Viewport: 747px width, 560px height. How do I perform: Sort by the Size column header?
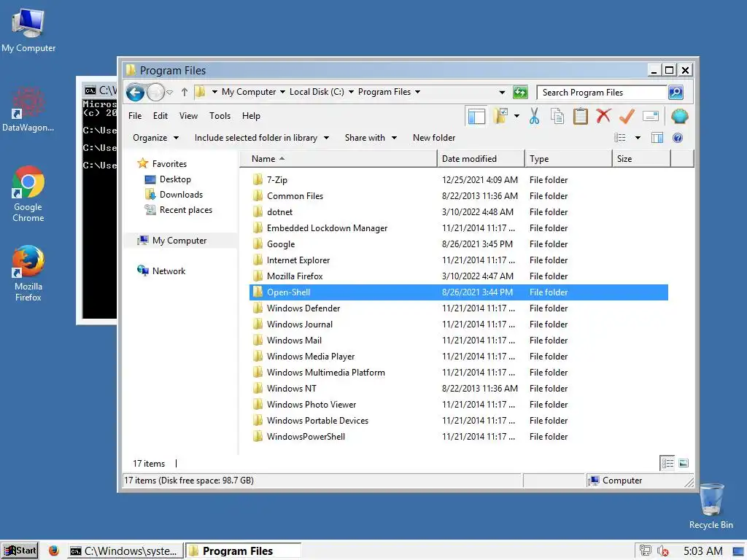coord(642,158)
